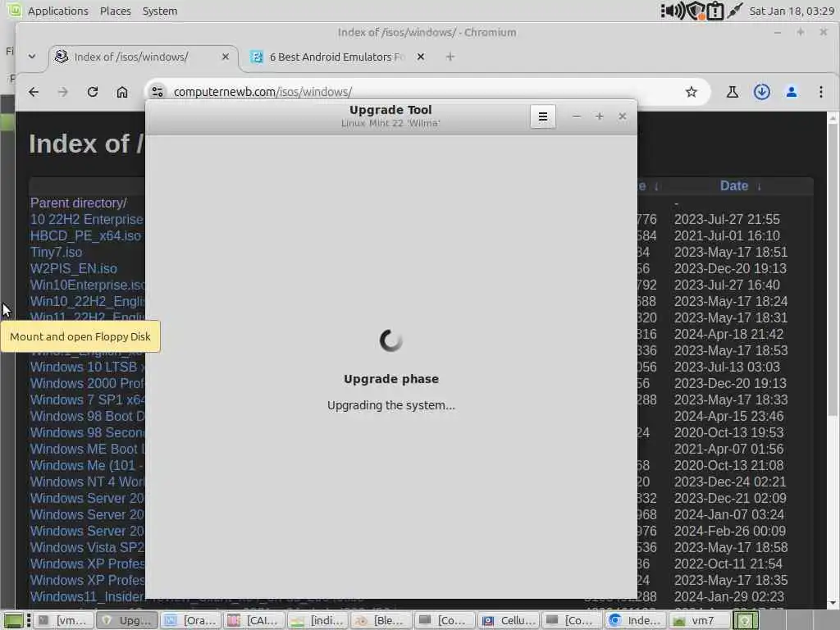
Task: Click the show desktop button in bottom panel
Action: [13, 620]
